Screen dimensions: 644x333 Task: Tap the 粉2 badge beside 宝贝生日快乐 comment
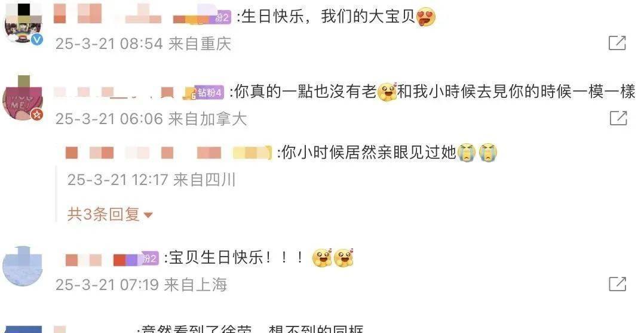pos(149,259)
